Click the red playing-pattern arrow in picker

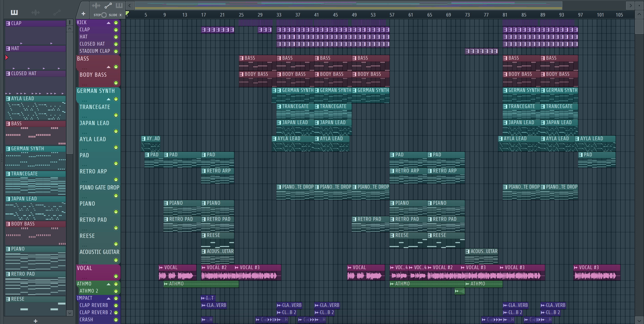click(x=7, y=58)
